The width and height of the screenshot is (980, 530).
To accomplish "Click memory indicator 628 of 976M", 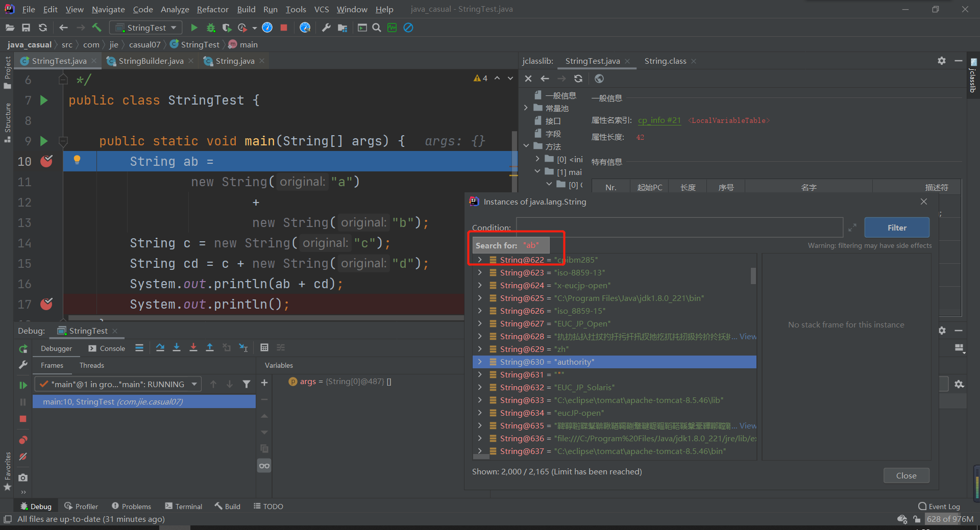I will [x=949, y=519].
